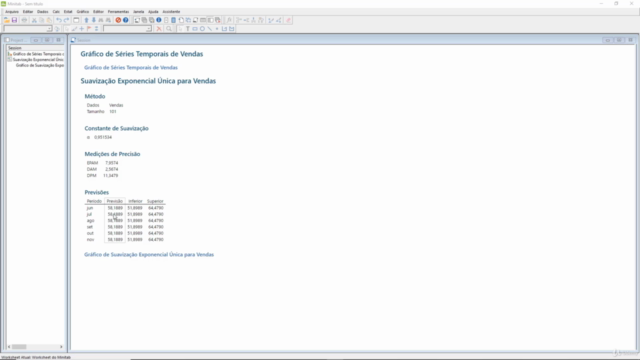
Task: Click the Undo arrow icon
Action: 59,20
